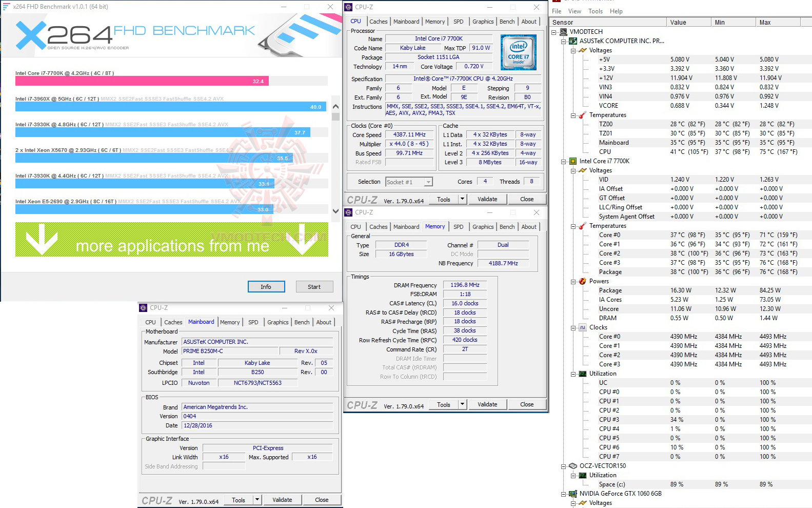Image resolution: width=812 pixels, height=508 pixels.
Task: Open the Tools menu in the hardware monitor menu bar
Action: coord(596,11)
